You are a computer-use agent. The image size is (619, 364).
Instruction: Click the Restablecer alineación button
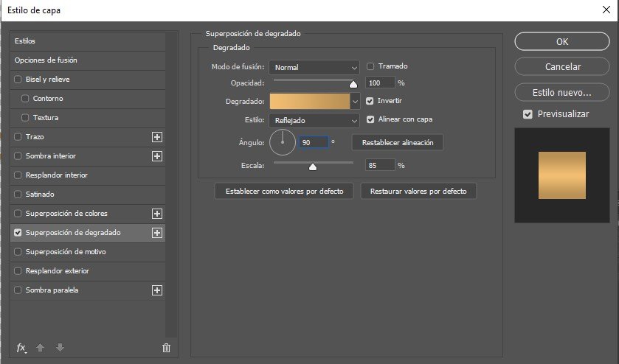click(x=397, y=142)
